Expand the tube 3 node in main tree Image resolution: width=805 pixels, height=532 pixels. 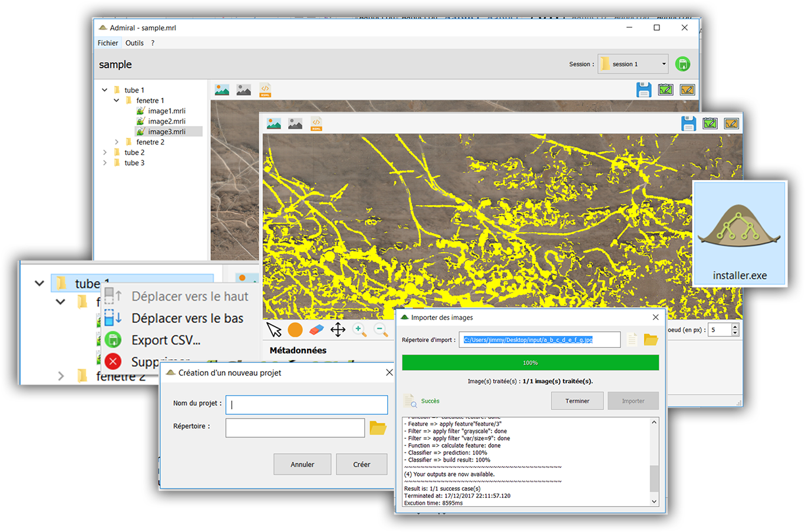click(105, 163)
